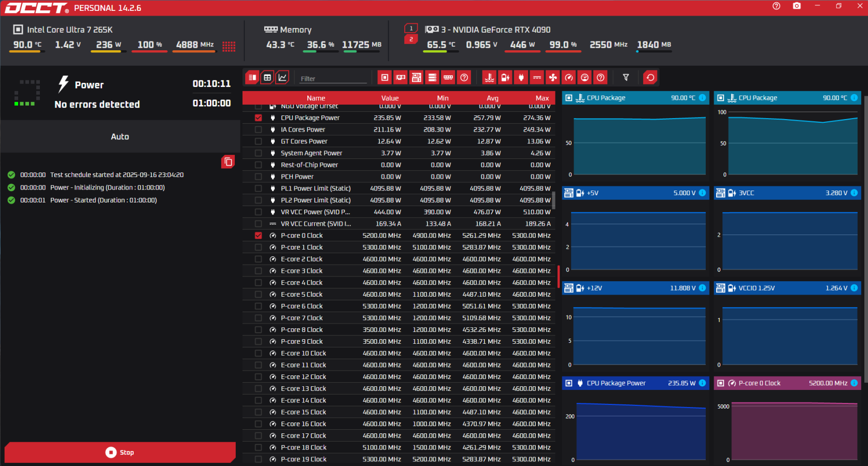The image size is (868, 466).
Task: Click the Filter text field
Action: [x=333, y=79]
